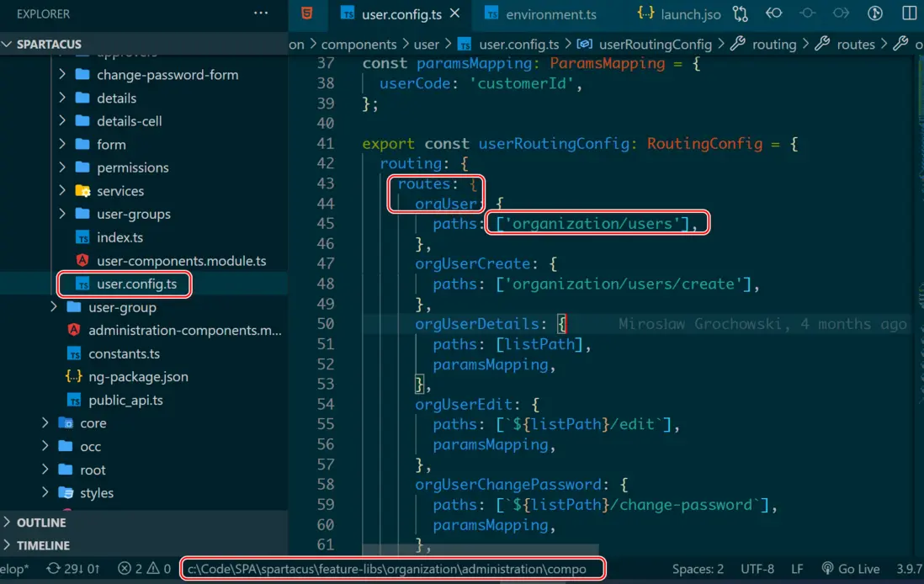The height and width of the screenshot is (584, 924).
Task: Click the 'components' breadcrumb segment
Action: click(x=358, y=45)
